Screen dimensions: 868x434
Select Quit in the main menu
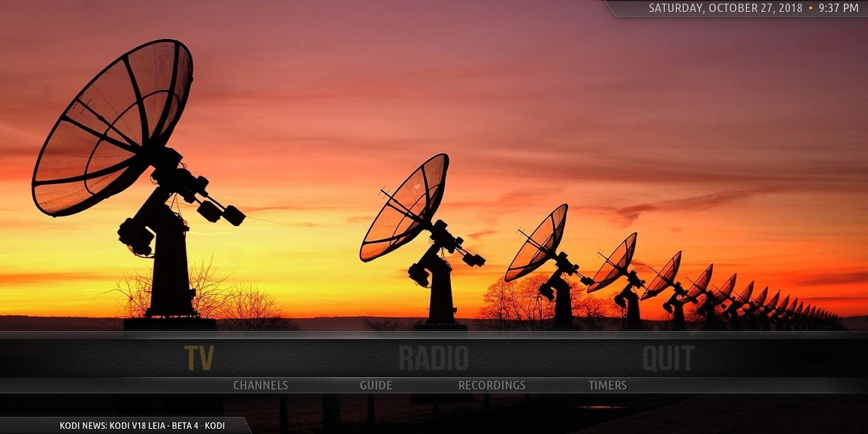coord(668,357)
